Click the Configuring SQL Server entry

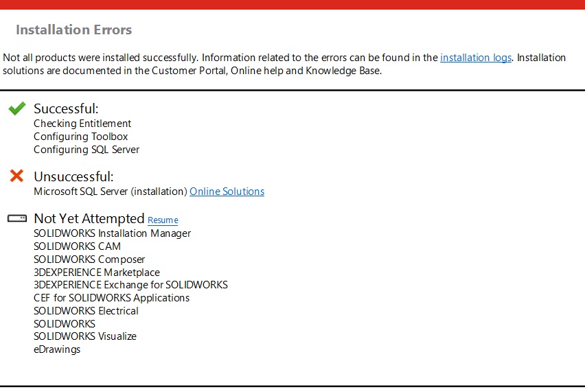(x=87, y=150)
